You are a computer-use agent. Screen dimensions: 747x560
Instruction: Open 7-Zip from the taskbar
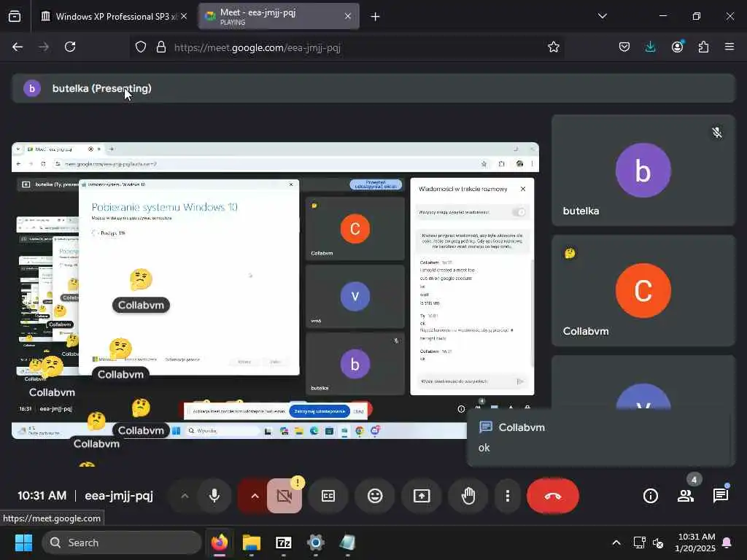[284, 542]
